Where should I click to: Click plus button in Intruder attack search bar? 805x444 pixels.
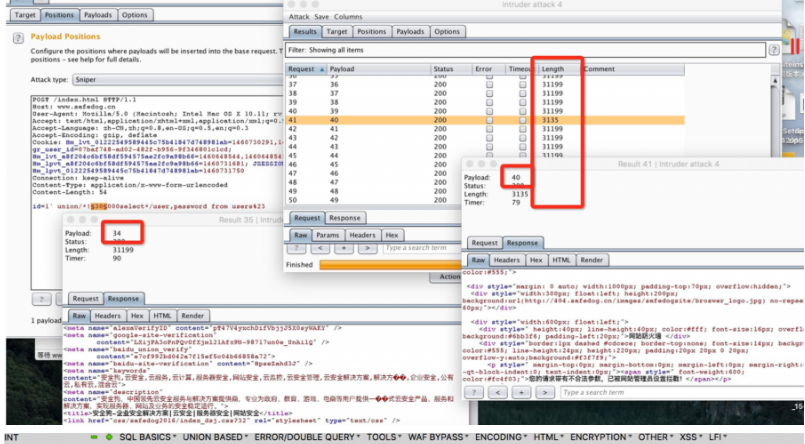pos(343,248)
